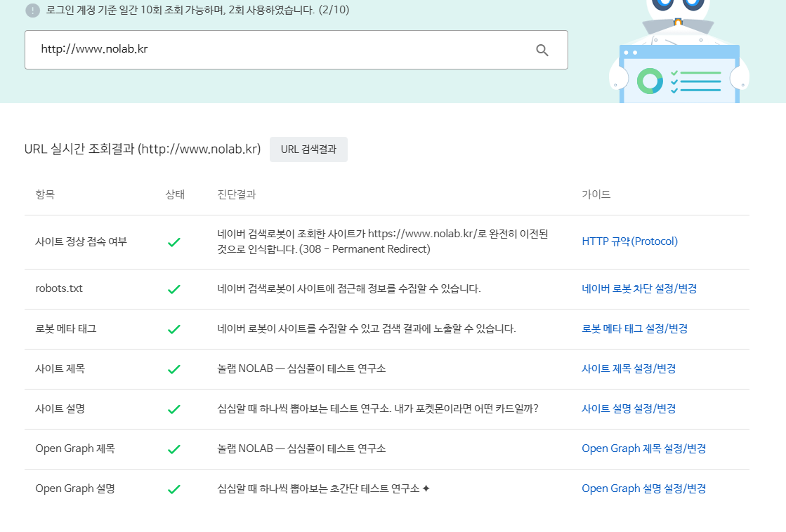786x532 pixels.
Task: Open Open Graph 제목 설정/변경 link
Action: coord(643,449)
